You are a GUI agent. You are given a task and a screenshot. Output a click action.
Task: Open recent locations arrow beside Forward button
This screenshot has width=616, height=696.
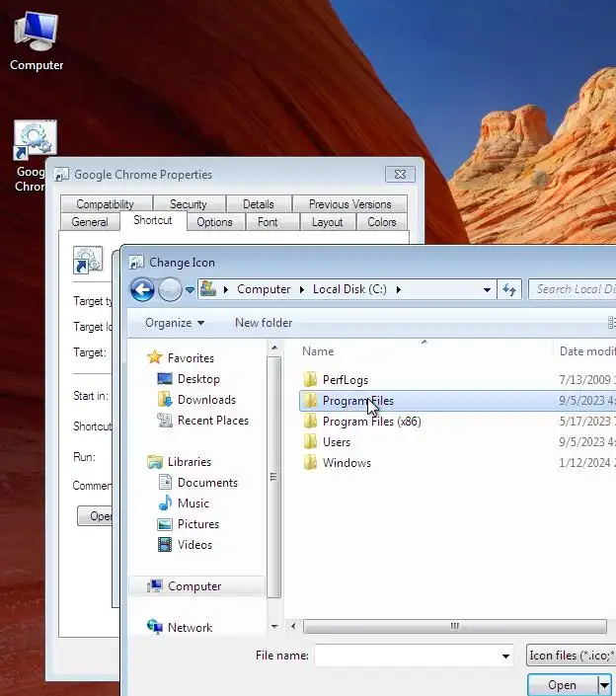(190, 290)
